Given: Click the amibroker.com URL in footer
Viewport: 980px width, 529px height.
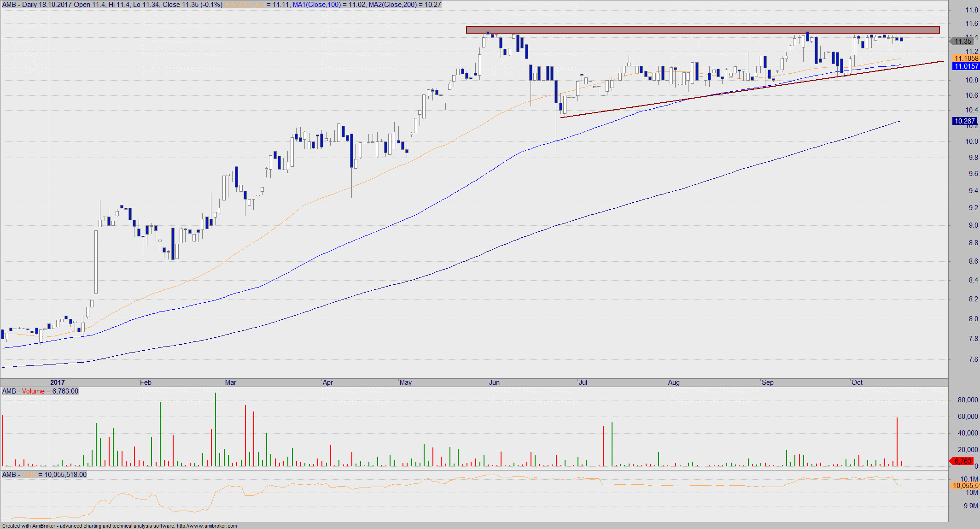Looking at the screenshot, I should click(x=207, y=526).
